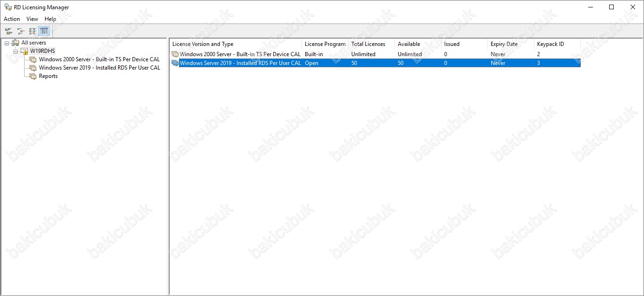Viewport: 644px width, 296px height.
Task: Maximize the RD Licensing Manager window
Action: [611, 7]
